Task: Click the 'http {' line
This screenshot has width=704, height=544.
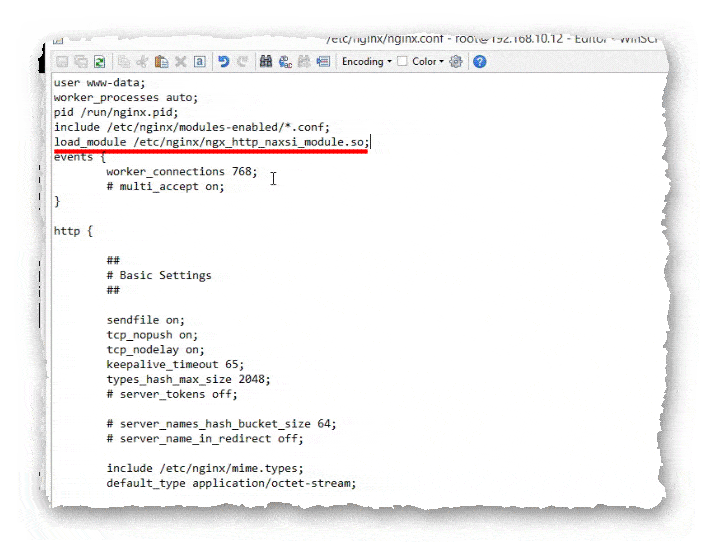Action: click(x=73, y=231)
